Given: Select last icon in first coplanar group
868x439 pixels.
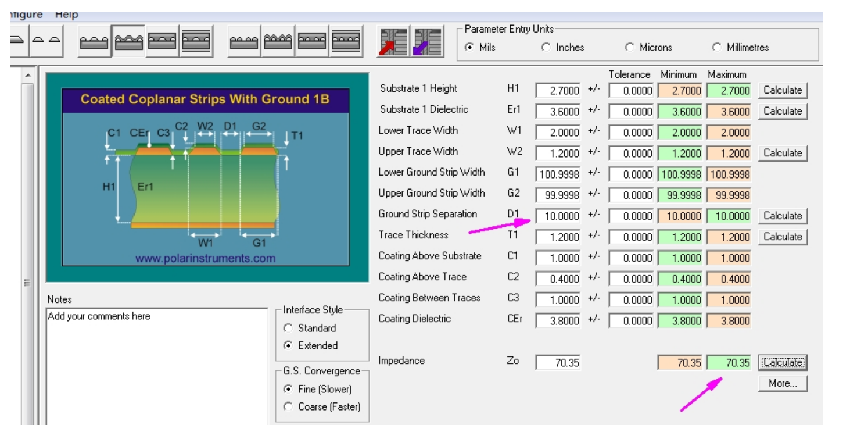Looking at the screenshot, I should pos(196,41).
